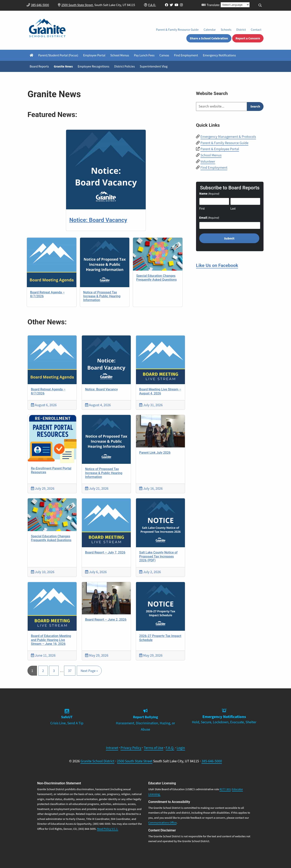
Task: Click the website Search button
Action: pyautogui.click(x=255, y=107)
